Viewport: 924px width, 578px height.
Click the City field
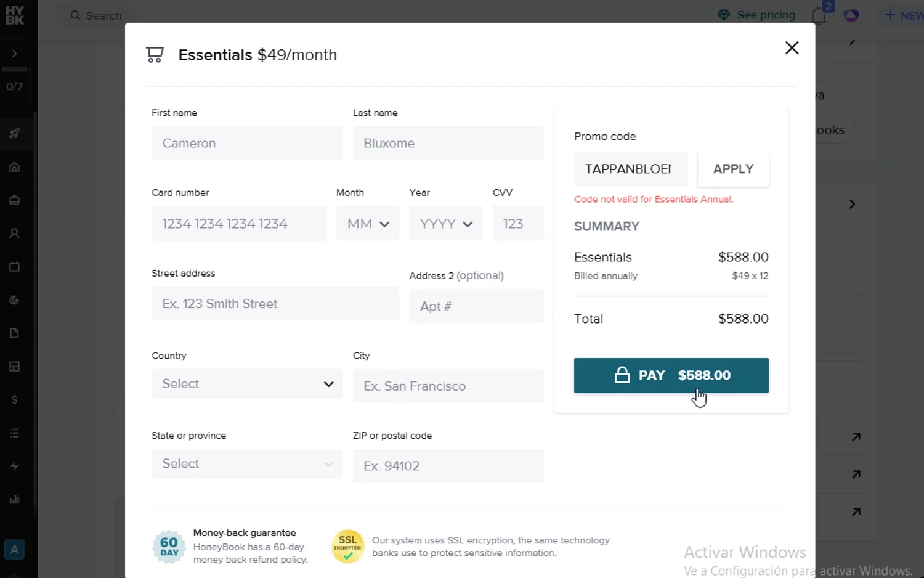[x=448, y=386]
